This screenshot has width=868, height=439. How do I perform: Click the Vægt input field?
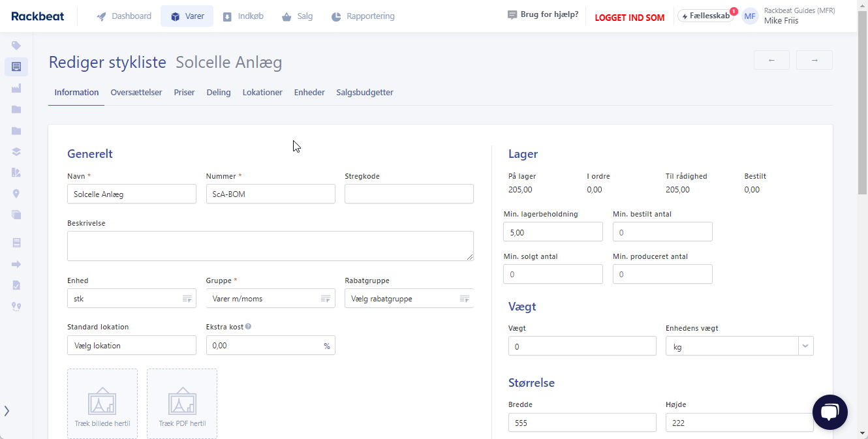coord(582,346)
